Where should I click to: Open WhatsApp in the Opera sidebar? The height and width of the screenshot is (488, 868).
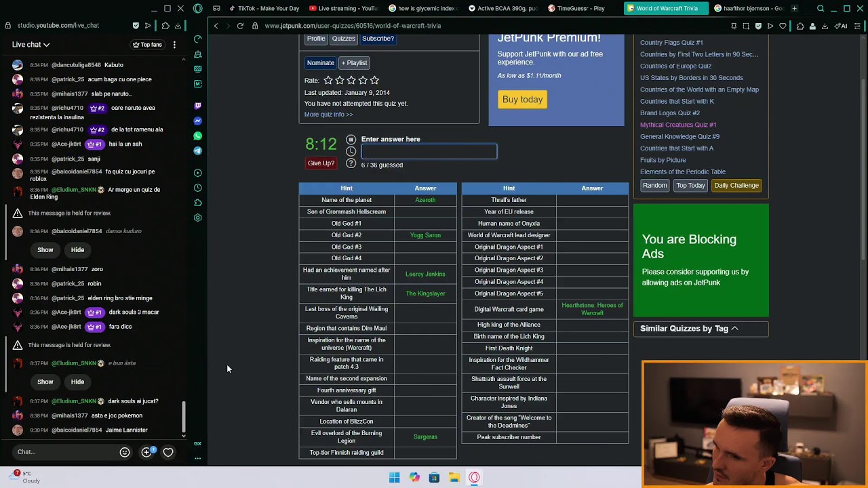(x=197, y=136)
